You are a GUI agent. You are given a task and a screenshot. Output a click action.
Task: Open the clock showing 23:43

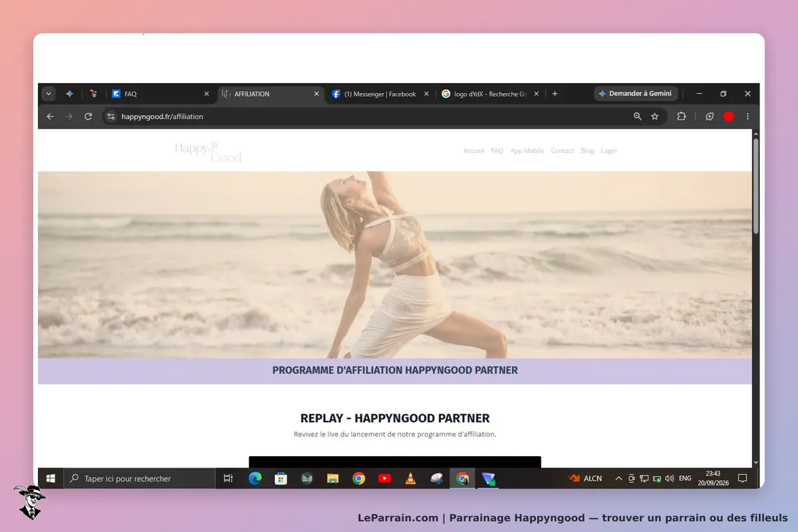click(713, 478)
